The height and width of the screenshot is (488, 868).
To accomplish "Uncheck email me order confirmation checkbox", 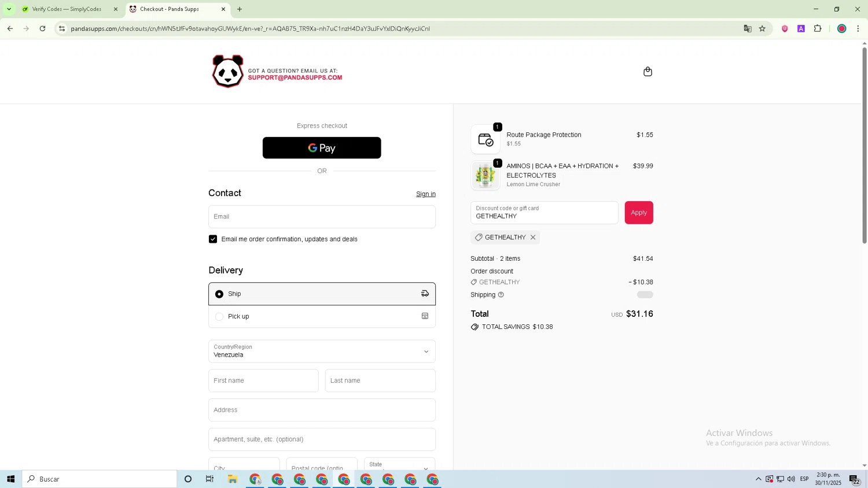I will coord(213,239).
